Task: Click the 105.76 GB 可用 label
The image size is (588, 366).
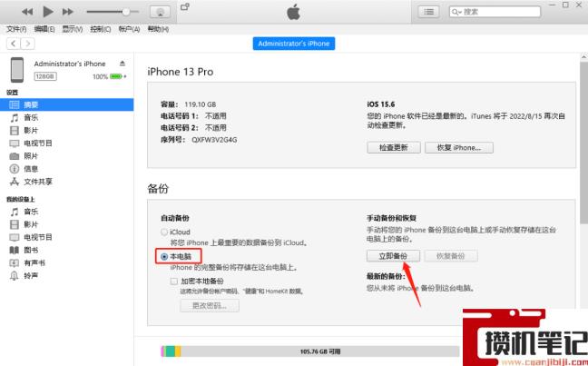Action: coord(320,351)
